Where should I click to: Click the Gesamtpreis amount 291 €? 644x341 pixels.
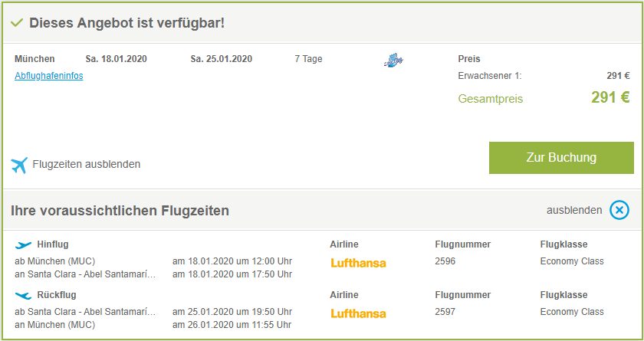pos(610,98)
